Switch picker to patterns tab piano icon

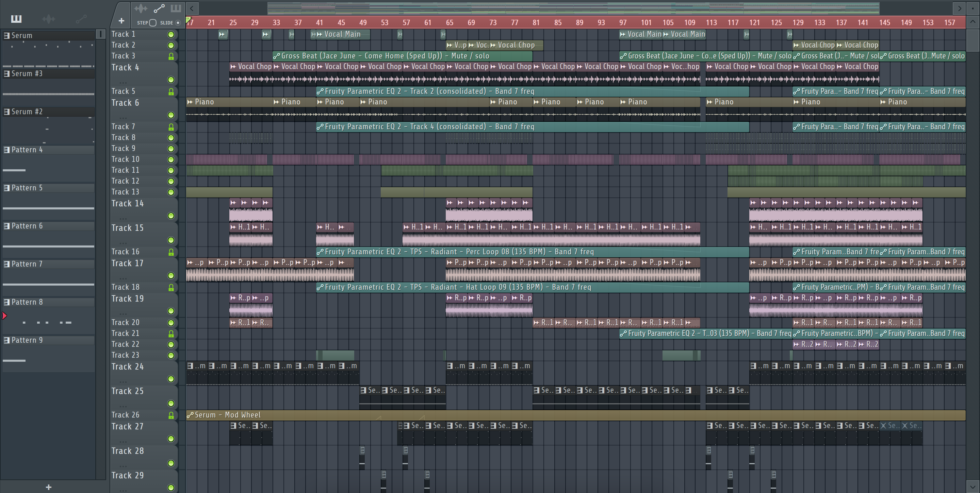coord(16,19)
